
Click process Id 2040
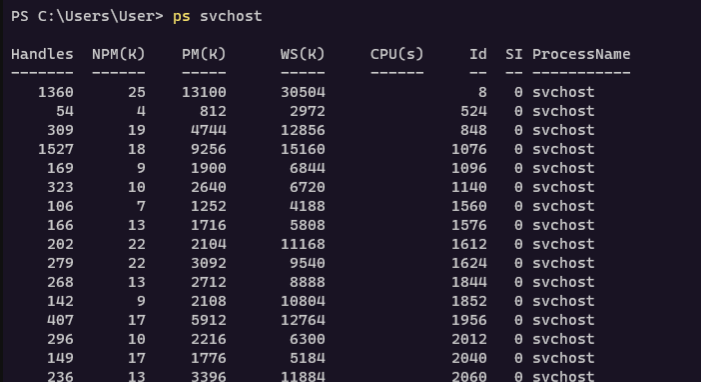pos(469,358)
